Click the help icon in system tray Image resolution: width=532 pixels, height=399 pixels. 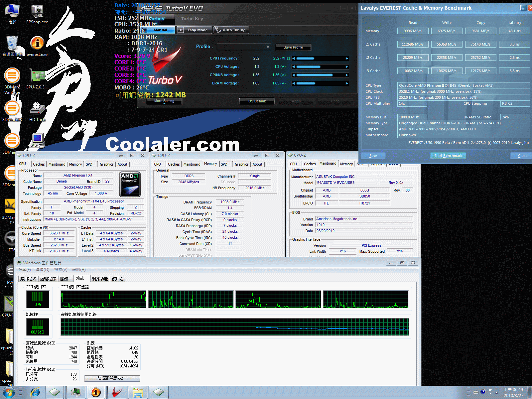(x=483, y=392)
